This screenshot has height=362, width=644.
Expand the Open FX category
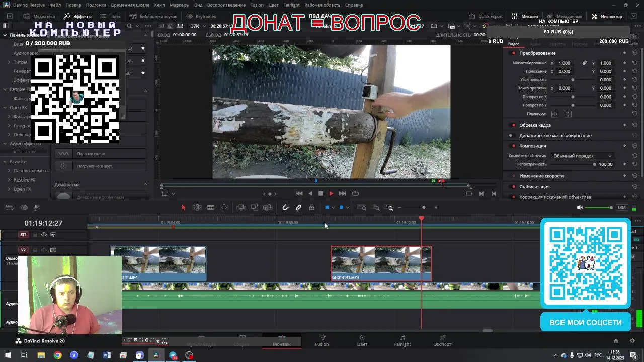5,108
